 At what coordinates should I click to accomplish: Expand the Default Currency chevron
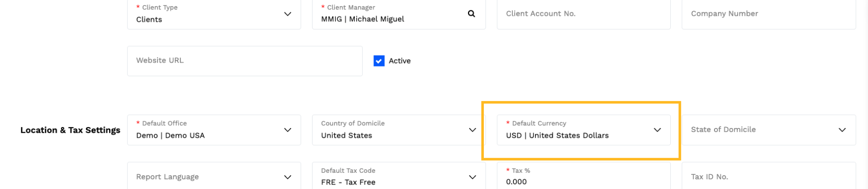coord(657,130)
